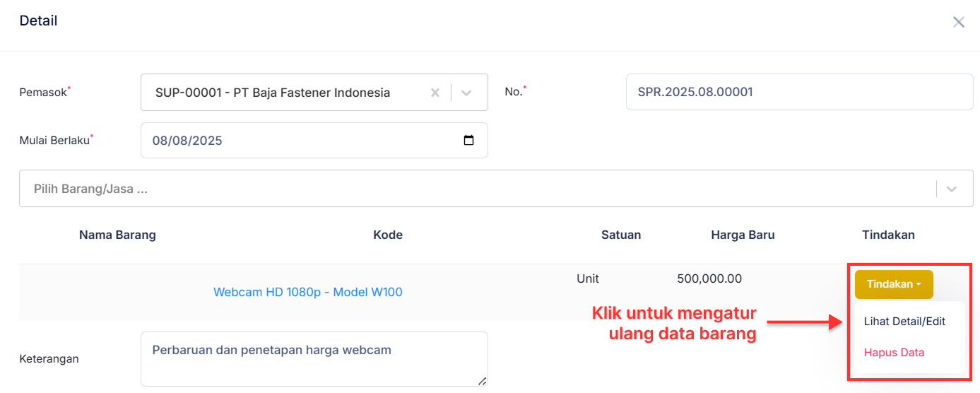Focus the No. field SPR.2025.08.00001
Viewport: 980px width, 393px height.
coord(800,92)
